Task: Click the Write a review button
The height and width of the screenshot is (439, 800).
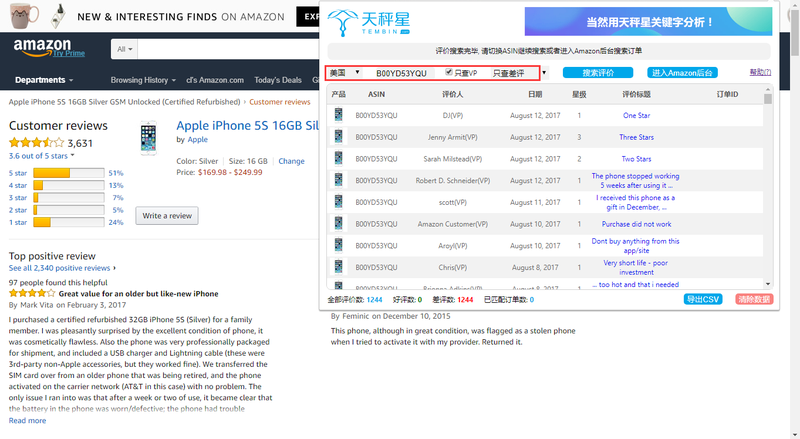Action: tap(167, 215)
